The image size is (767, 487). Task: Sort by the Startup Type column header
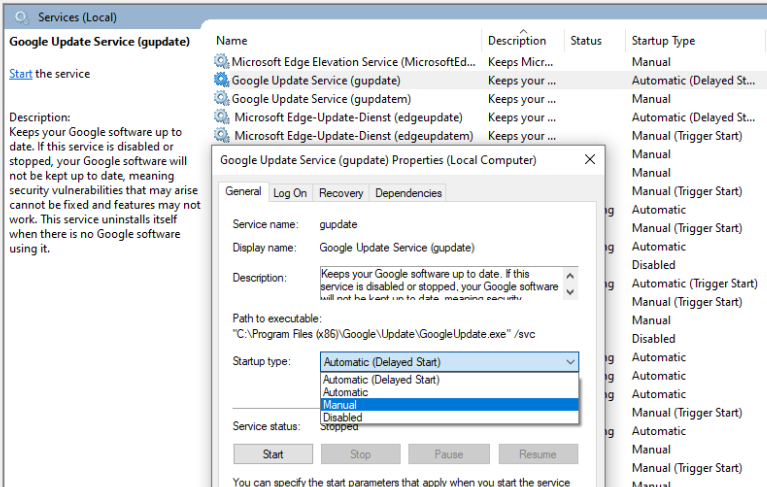pos(663,41)
